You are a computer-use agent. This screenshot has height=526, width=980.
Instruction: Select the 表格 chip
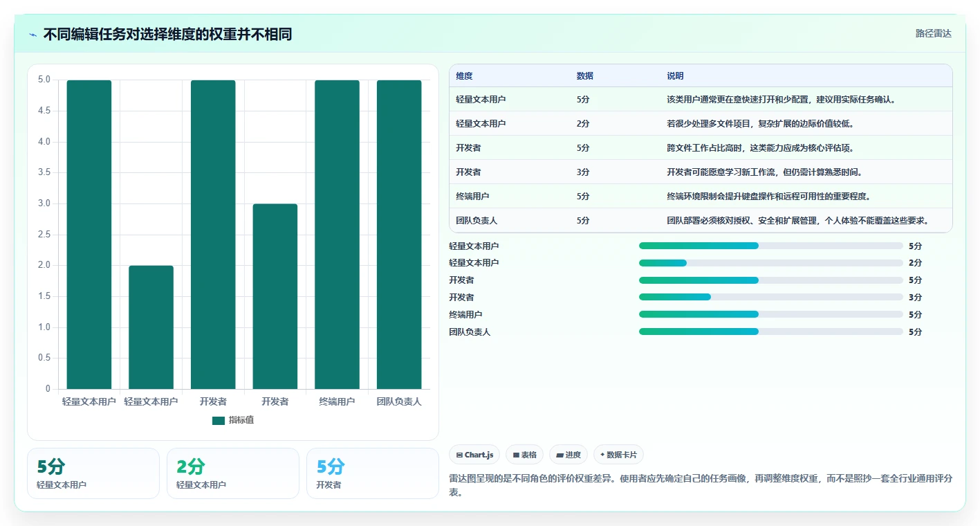coord(525,455)
